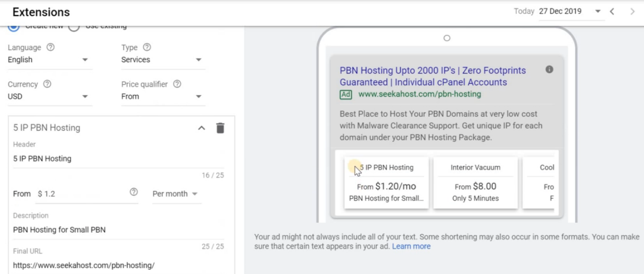The image size is (644, 274).
Task: Click the Currency help question mark
Action: click(47, 84)
